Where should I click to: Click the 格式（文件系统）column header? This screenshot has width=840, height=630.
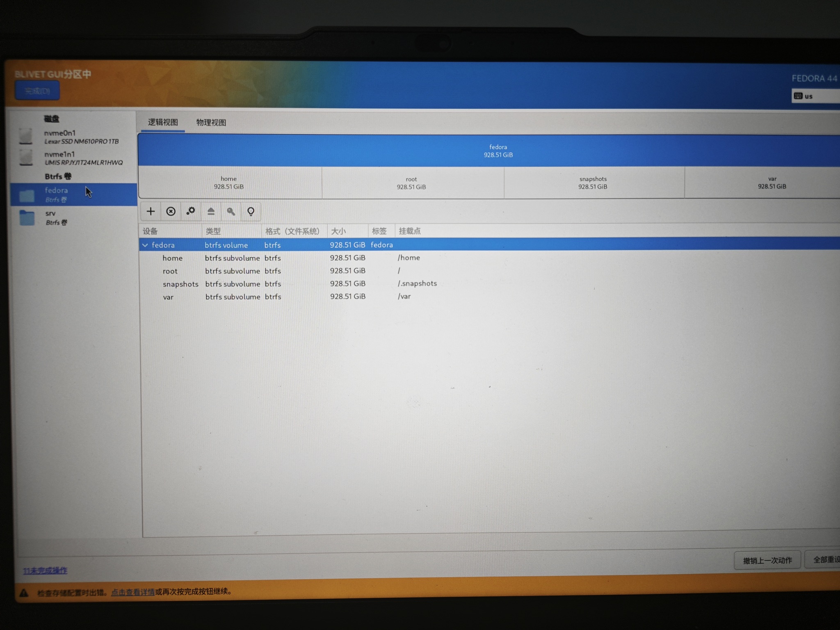(294, 231)
